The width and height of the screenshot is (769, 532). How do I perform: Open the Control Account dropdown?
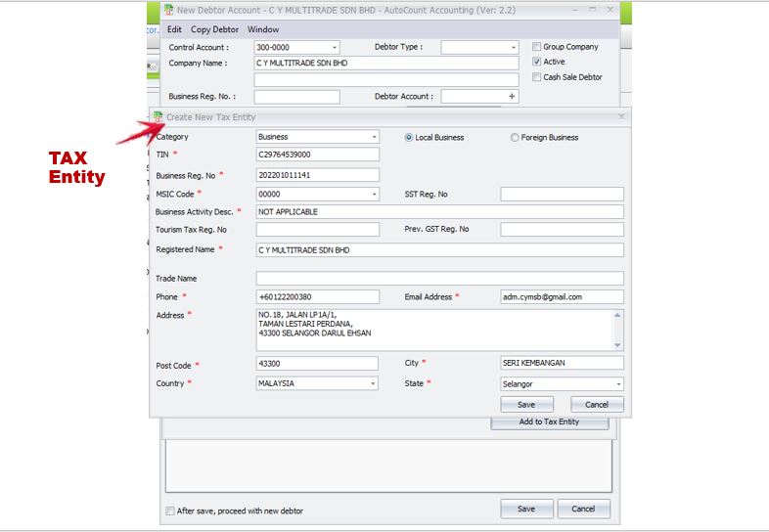335,48
